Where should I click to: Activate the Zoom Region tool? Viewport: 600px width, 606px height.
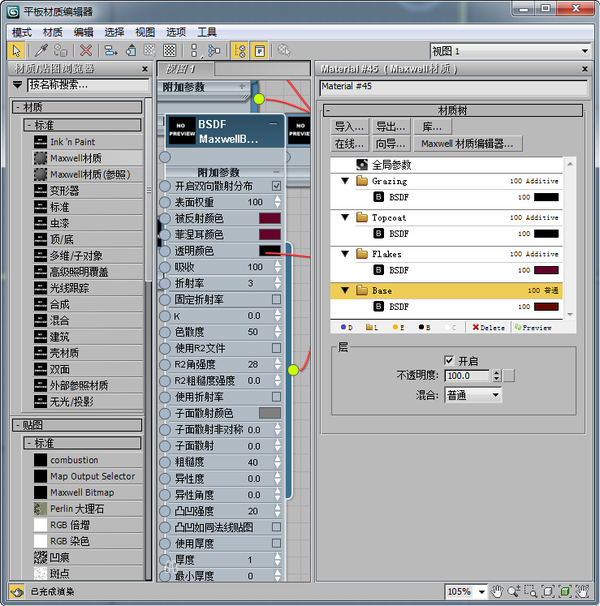pos(530,591)
